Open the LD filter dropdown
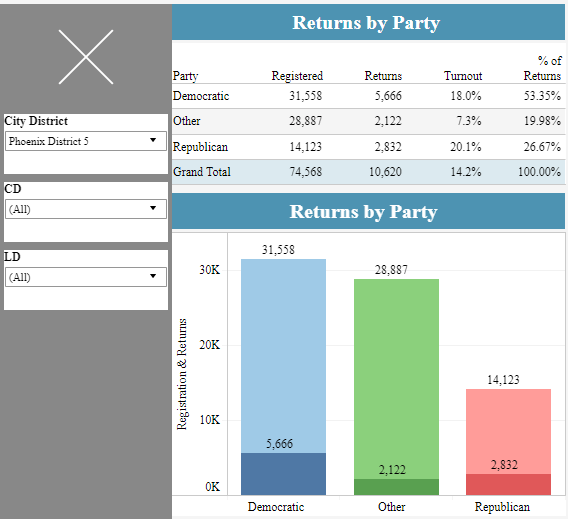Image resolution: width=568 pixels, height=519 pixels. coord(86,277)
